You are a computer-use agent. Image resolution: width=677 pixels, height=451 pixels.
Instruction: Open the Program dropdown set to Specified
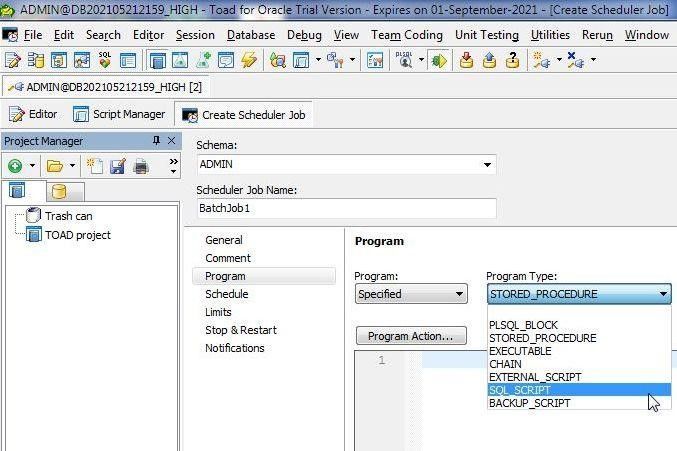(x=411, y=294)
